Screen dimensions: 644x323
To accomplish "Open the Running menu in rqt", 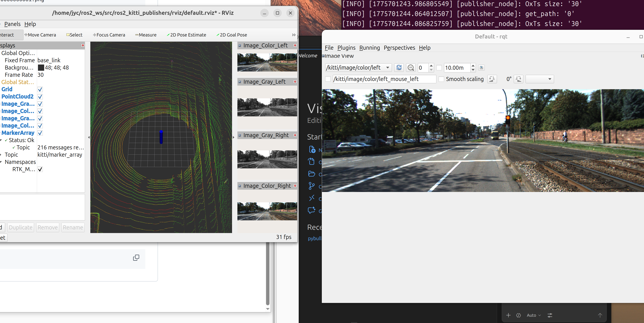I will tap(370, 48).
